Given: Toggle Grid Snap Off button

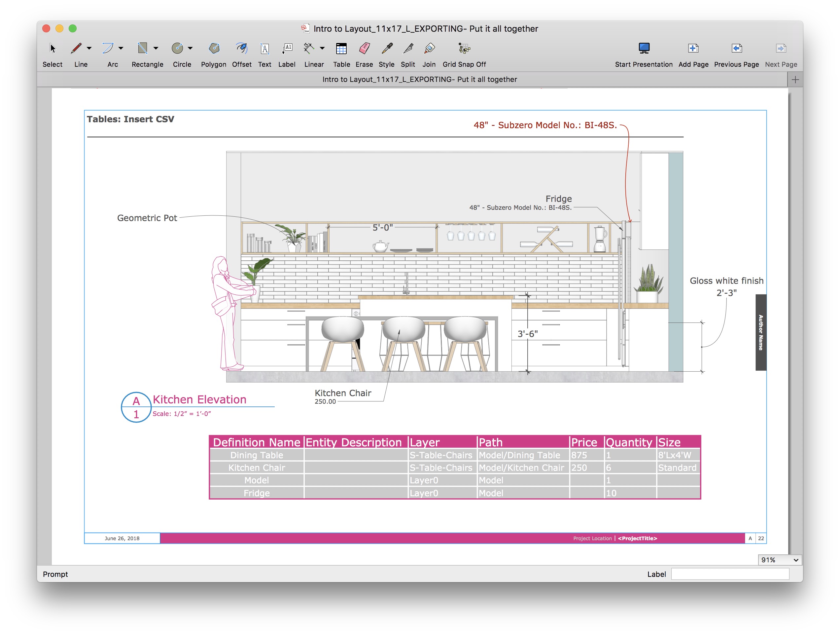Looking at the screenshot, I should pos(464,49).
